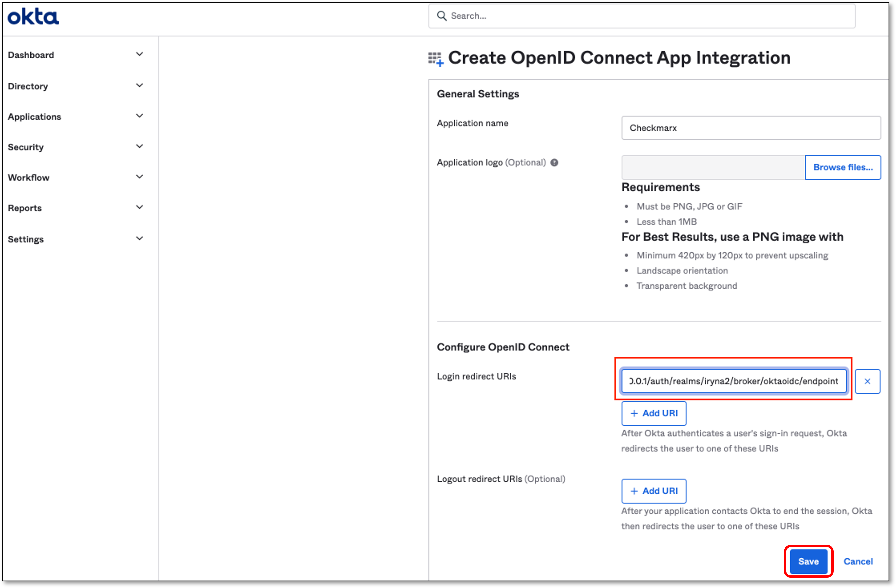This screenshot has height=588, width=896.
Task: Click the search magnifier icon
Action: 442,16
